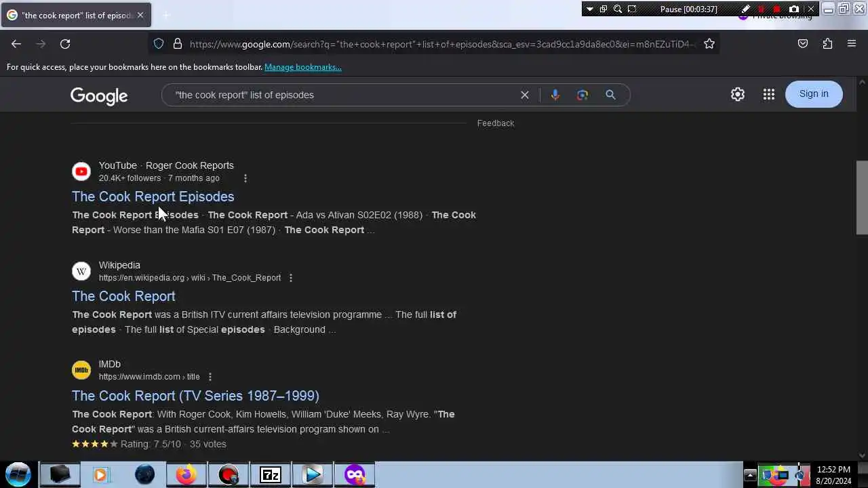Click the recorder zoom magnifier icon

coord(618,9)
